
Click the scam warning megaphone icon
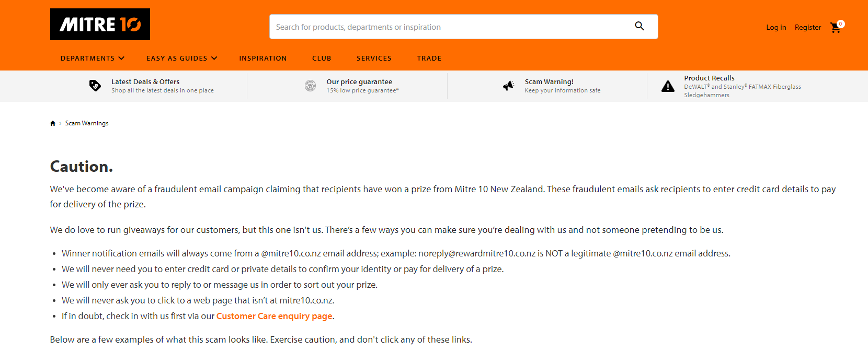click(508, 86)
